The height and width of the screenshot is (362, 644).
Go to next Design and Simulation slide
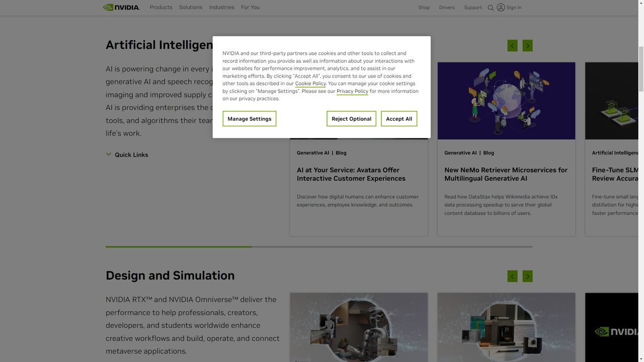pos(527,277)
